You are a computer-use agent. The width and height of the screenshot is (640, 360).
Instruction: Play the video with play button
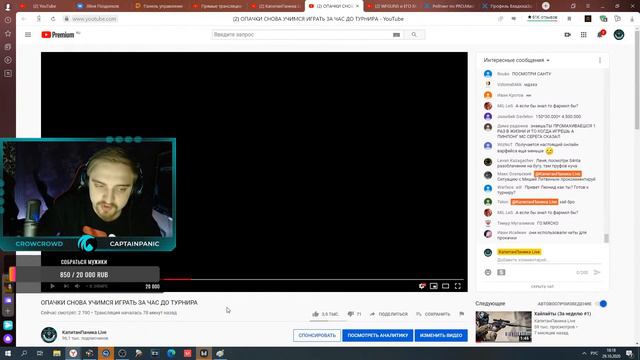pyautogui.click(x=52, y=286)
